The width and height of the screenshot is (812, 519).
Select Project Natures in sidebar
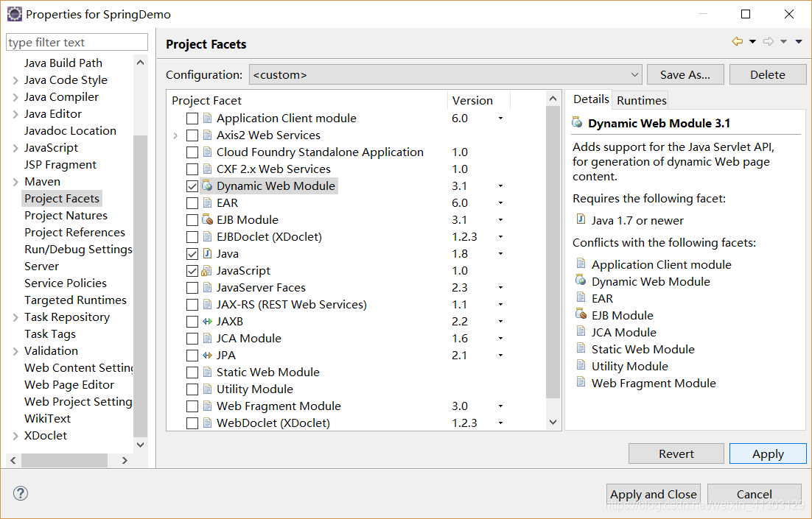pos(66,215)
